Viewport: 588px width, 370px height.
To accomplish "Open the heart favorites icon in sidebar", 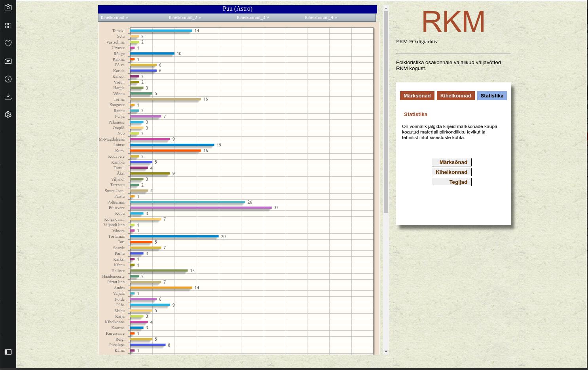I will tap(8, 44).
